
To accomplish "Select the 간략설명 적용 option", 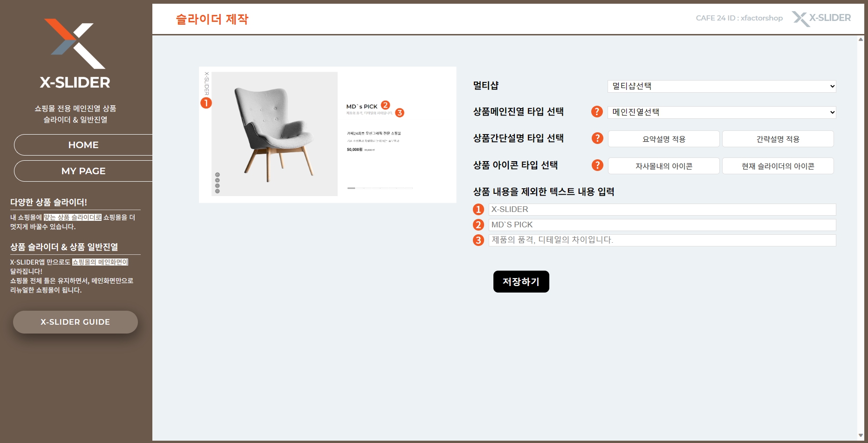I will point(778,139).
